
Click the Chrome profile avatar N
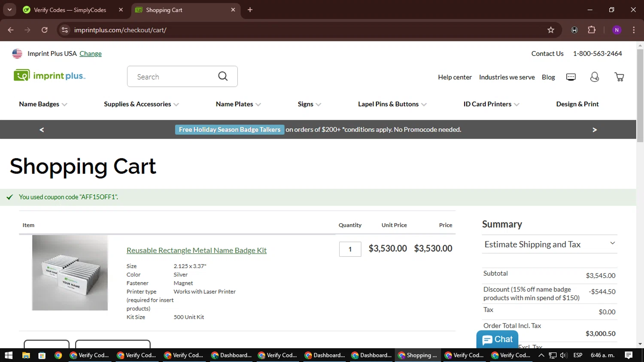(x=617, y=30)
